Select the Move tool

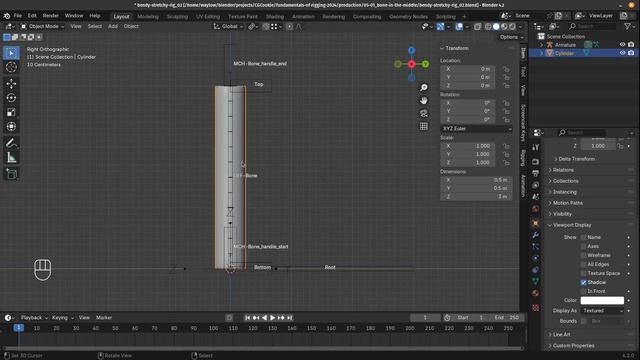[x=11, y=83]
